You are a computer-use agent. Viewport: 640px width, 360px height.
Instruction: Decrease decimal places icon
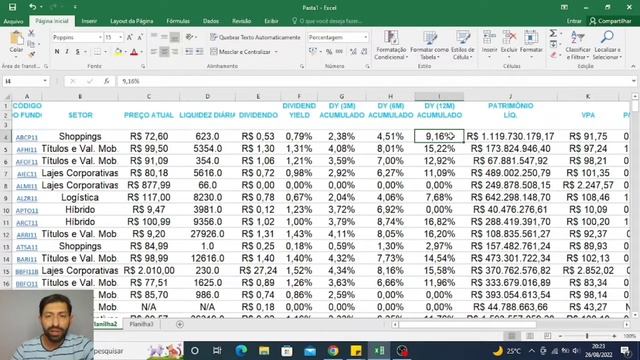coord(364,52)
